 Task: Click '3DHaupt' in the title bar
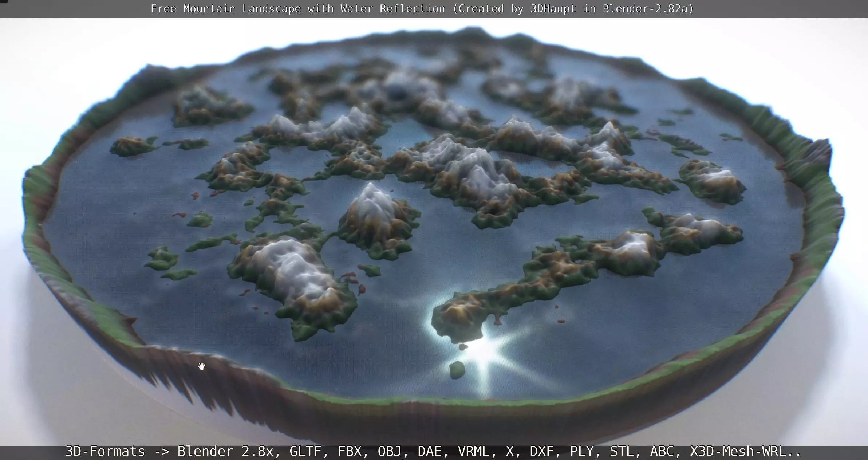553,9
